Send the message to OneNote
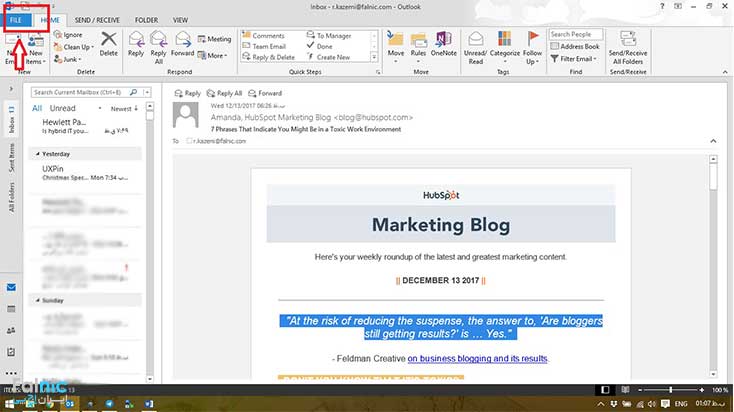This screenshot has height=412, width=734. 442,44
